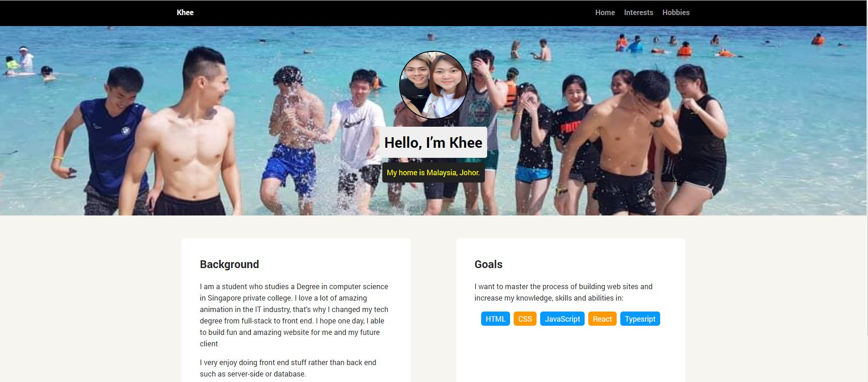Click the text about enjoying front end stuff
This screenshot has height=382, width=868.
288,368
